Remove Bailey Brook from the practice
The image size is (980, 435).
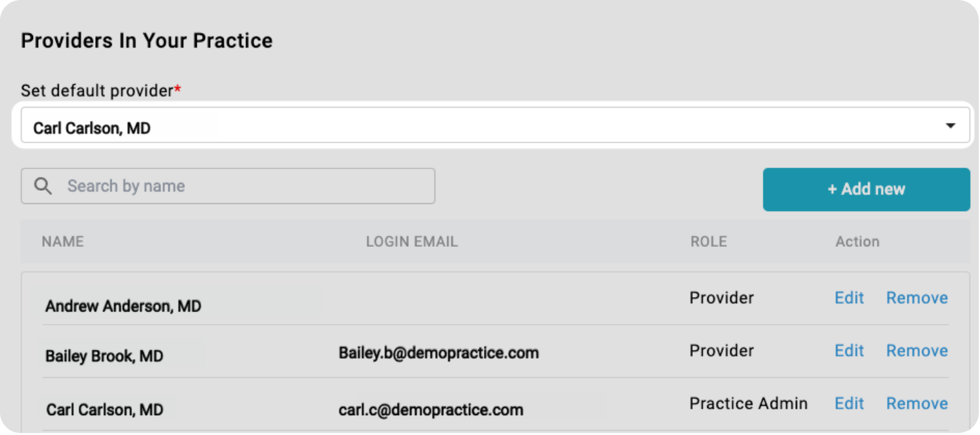coord(917,351)
